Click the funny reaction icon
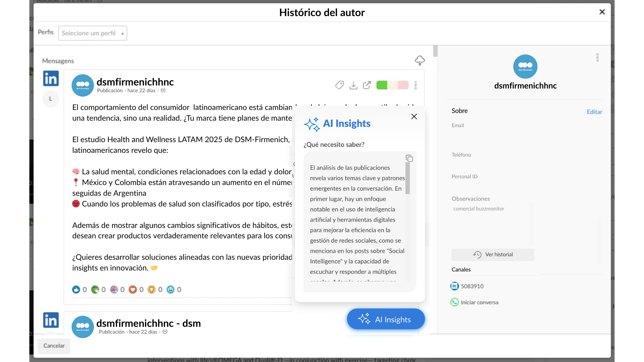644x362 pixels. (x=170, y=289)
